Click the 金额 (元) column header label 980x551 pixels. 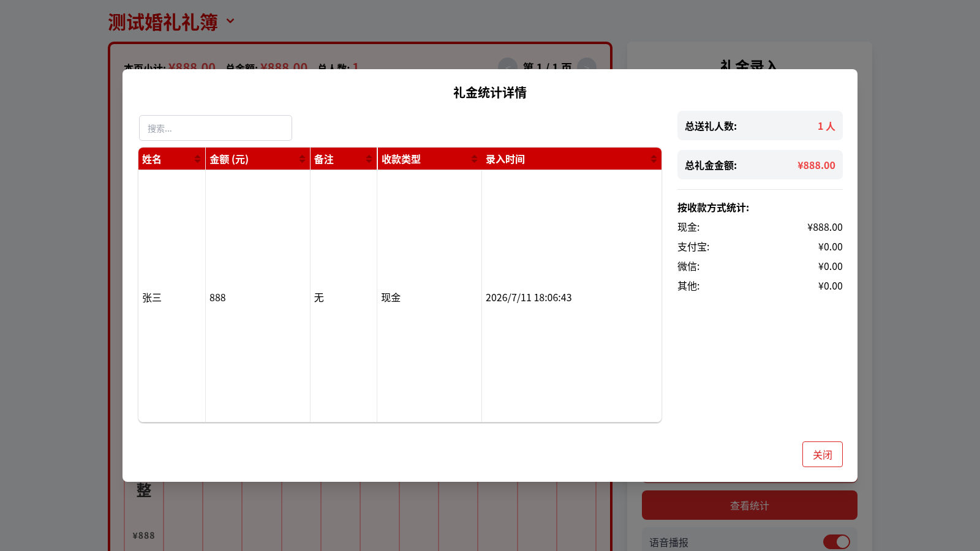229,159
